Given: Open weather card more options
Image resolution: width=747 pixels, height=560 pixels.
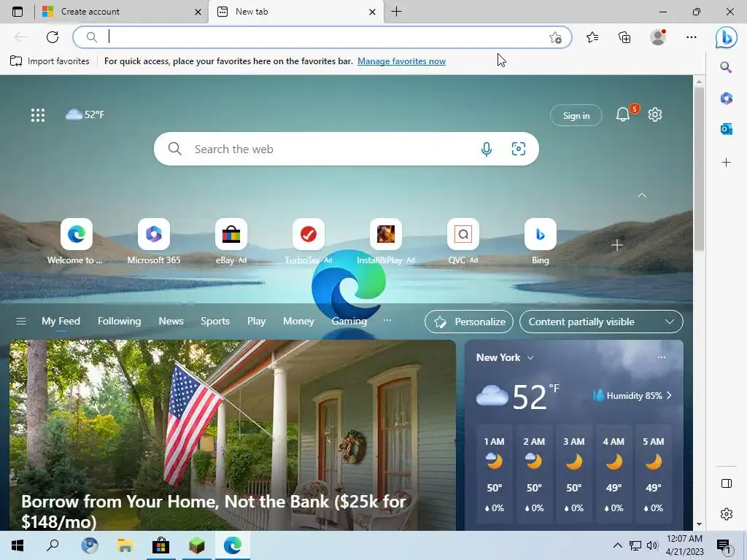Looking at the screenshot, I should (x=661, y=357).
